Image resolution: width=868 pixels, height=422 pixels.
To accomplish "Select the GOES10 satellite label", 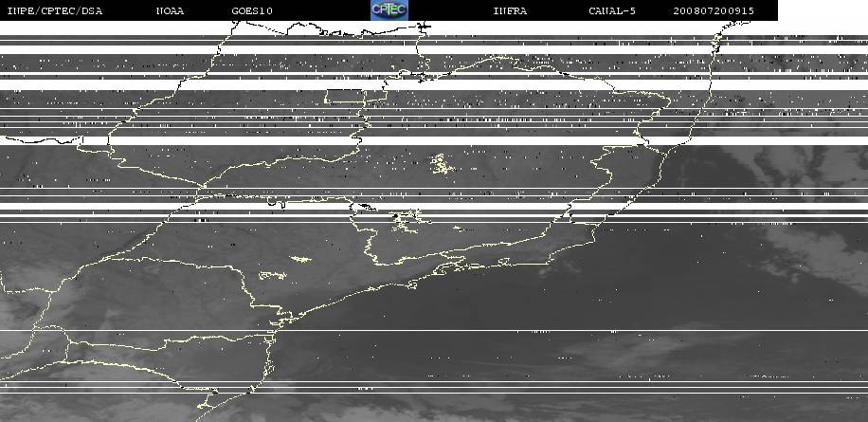I will [252, 10].
